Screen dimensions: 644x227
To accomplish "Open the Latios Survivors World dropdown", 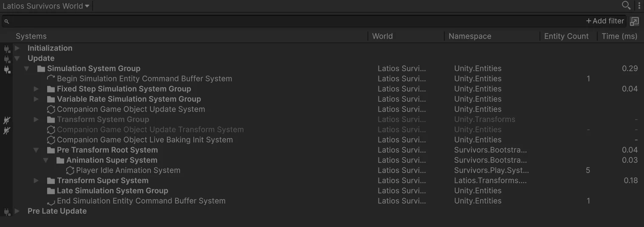I will pyautogui.click(x=46, y=6).
